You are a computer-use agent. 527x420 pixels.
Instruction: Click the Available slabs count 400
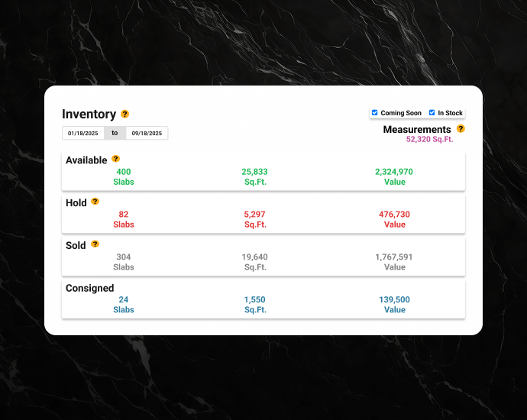[124, 172]
